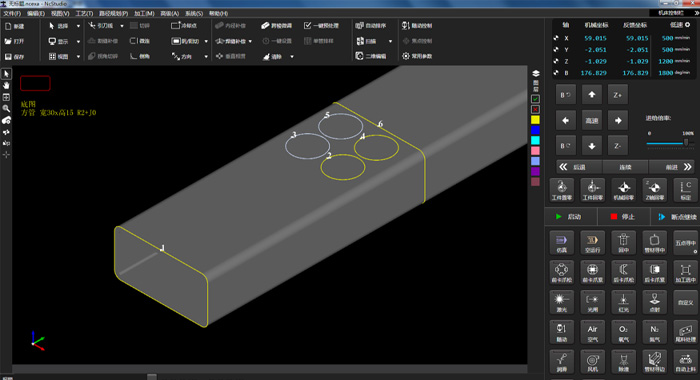Click the red 停止 stop button

pos(622,217)
